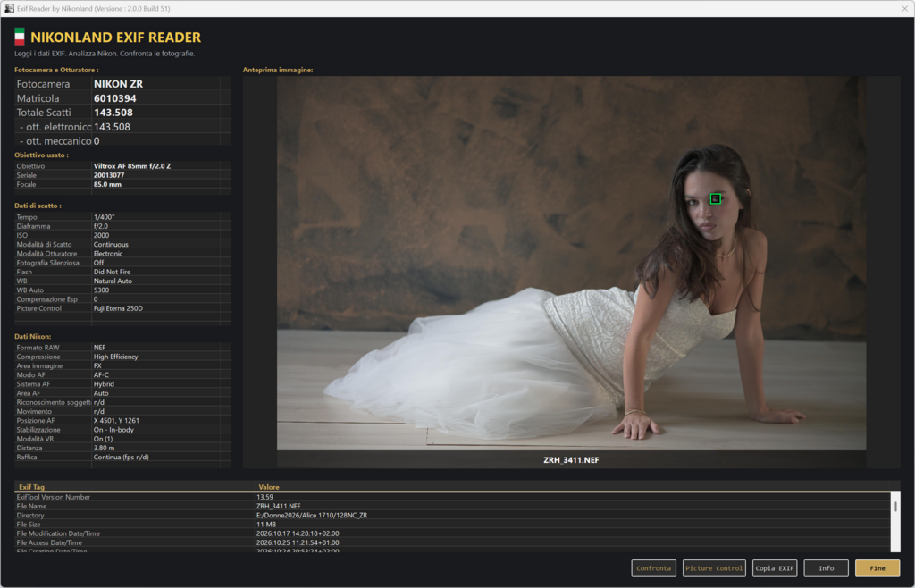Click Area AF value Auto

101,393
